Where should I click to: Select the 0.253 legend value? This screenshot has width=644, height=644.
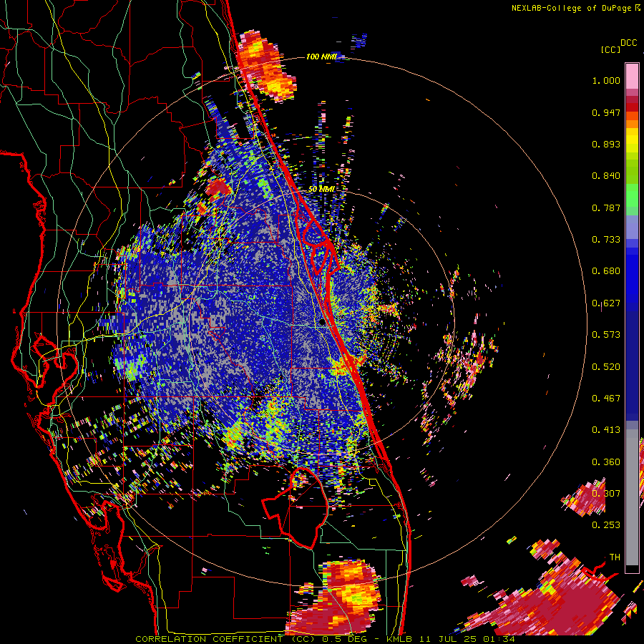606,525
